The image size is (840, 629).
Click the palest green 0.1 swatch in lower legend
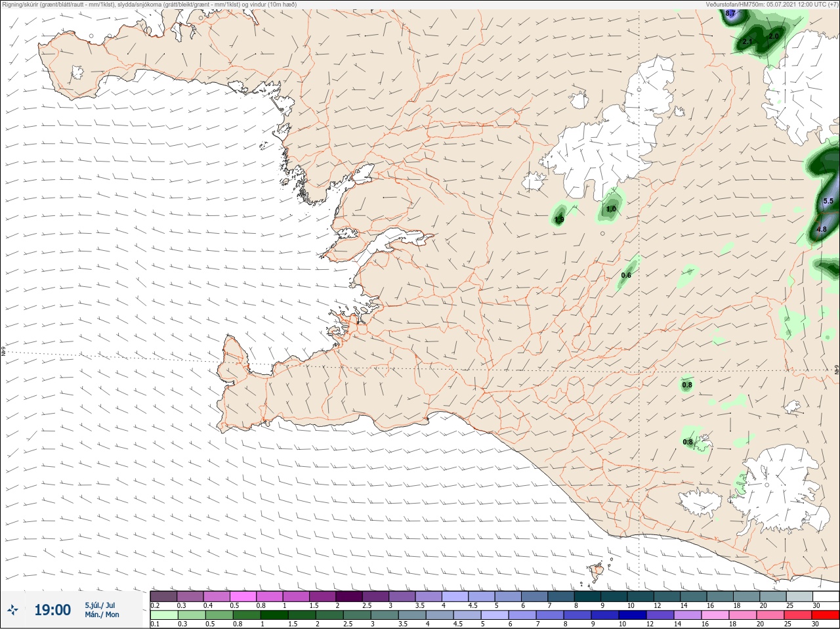pos(163,615)
